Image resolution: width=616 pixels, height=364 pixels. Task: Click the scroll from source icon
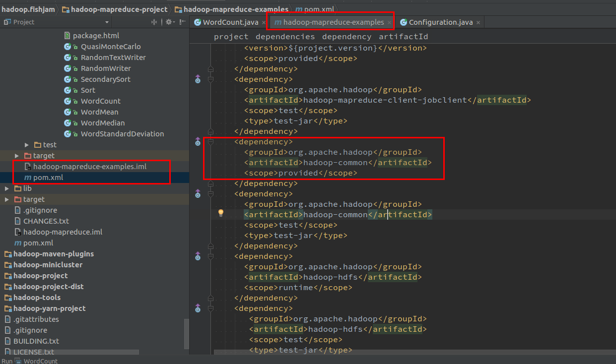click(x=154, y=22)
